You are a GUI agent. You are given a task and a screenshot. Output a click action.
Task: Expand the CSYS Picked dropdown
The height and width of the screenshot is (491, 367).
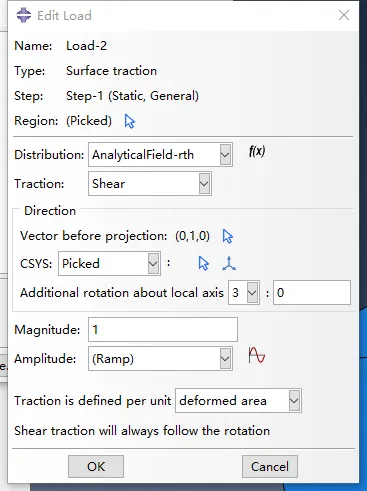click(153, 263)
